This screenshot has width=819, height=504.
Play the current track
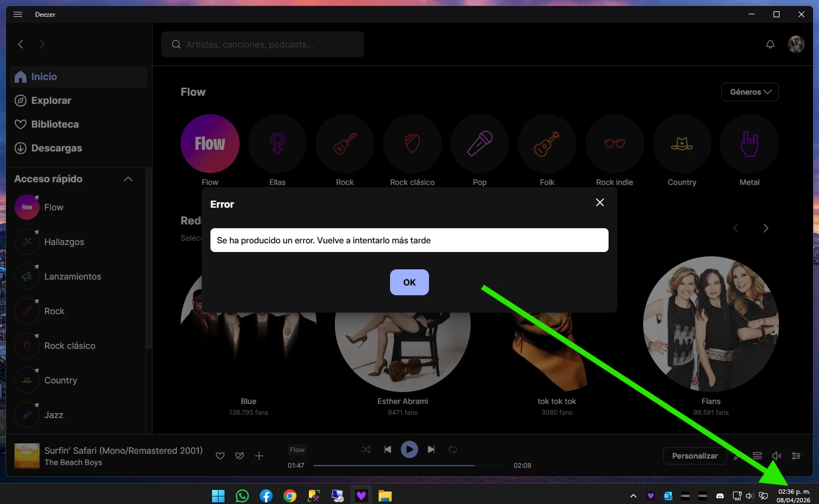click(409, 449)
